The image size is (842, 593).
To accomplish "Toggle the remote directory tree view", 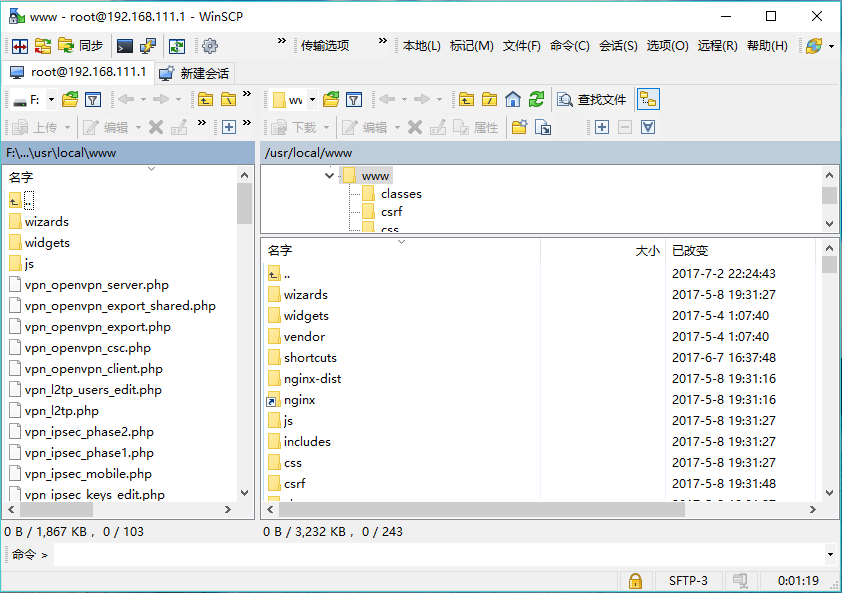I will [648, 99].
